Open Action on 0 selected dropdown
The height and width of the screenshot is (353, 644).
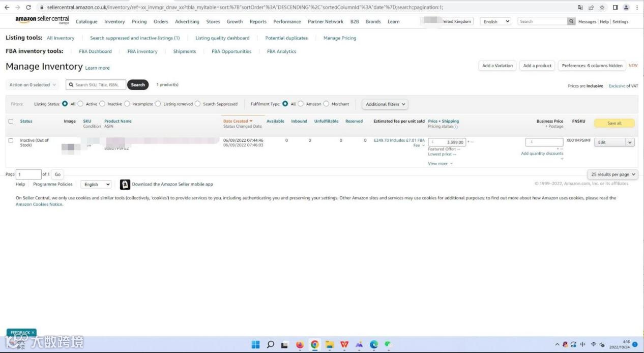coord(33,85)
